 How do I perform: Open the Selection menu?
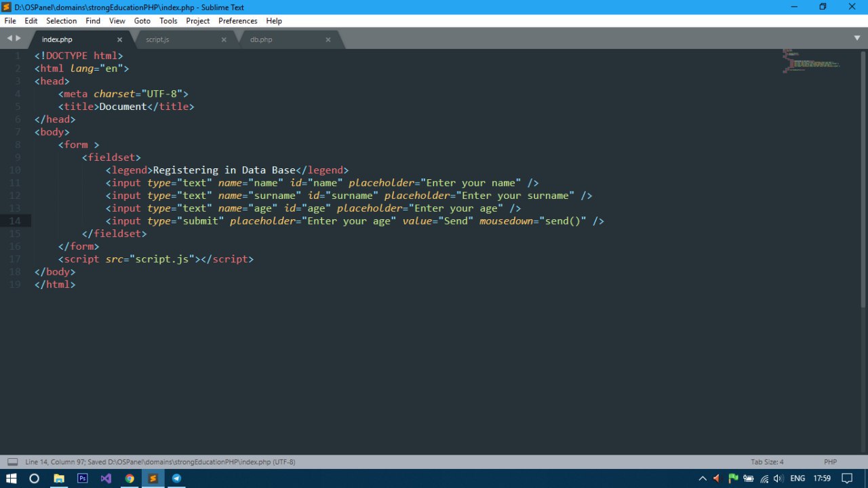62,21
